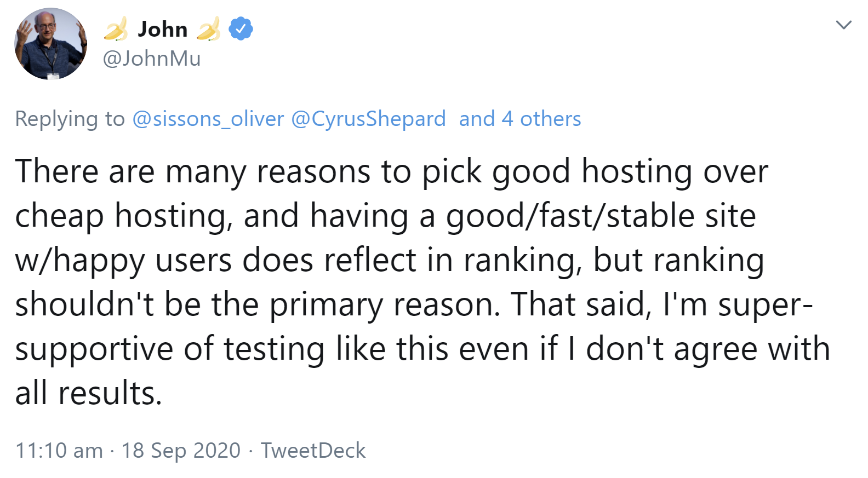The height and width of the screenshot is (478, 868).
Task: Select the second banana emoji in the name
Action: point(210,29)
